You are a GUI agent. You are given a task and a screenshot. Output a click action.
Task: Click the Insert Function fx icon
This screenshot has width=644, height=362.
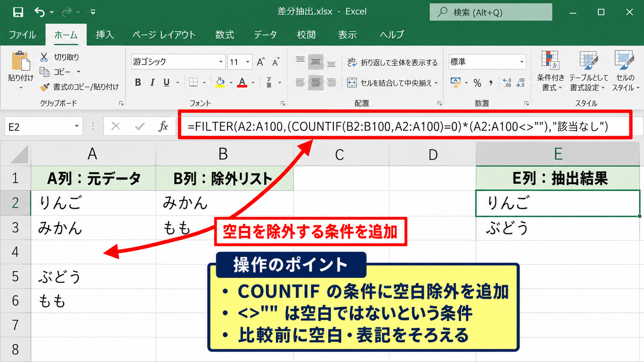tap(163, 126)
